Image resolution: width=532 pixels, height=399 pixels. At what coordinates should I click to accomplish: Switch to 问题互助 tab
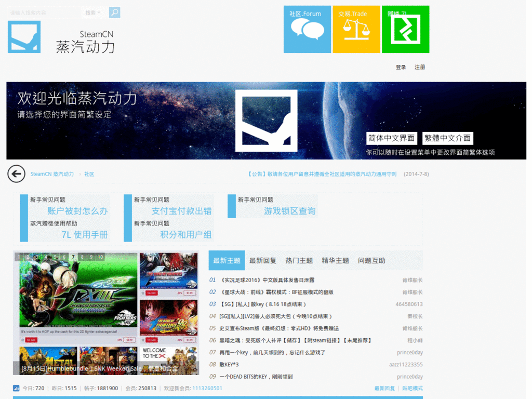pos(371,261)
